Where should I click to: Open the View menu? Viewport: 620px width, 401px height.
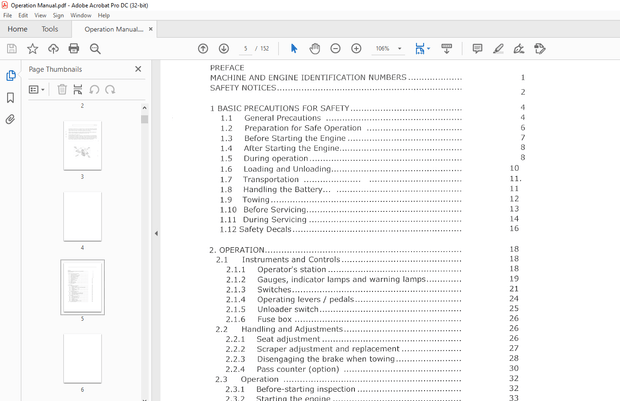click(x=40, y=15)
